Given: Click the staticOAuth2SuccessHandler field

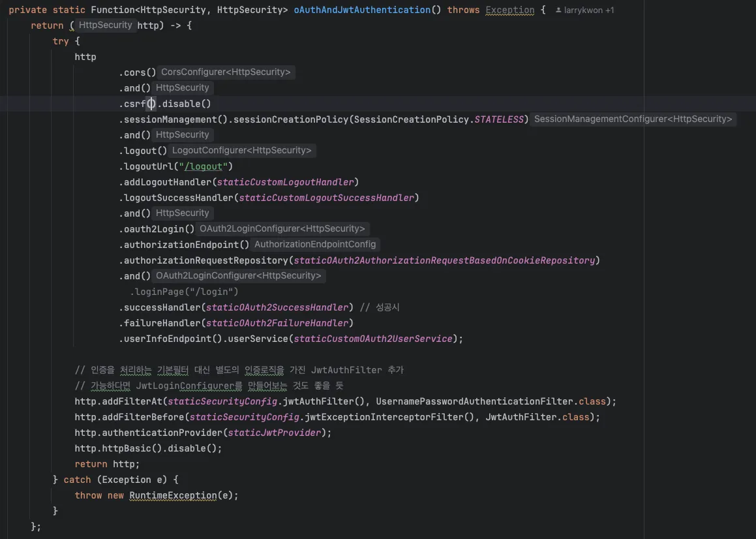Looking at the screenshot, I should [277, 307].
